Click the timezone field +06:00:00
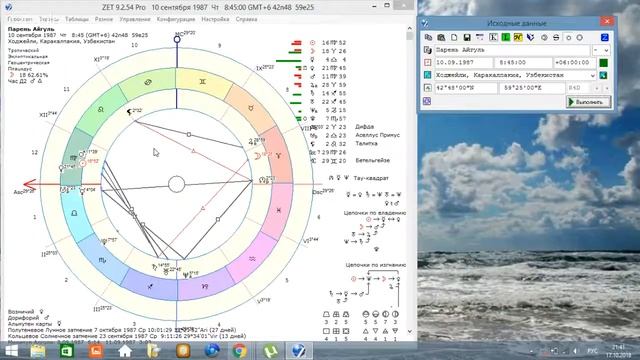 (574, 62)
